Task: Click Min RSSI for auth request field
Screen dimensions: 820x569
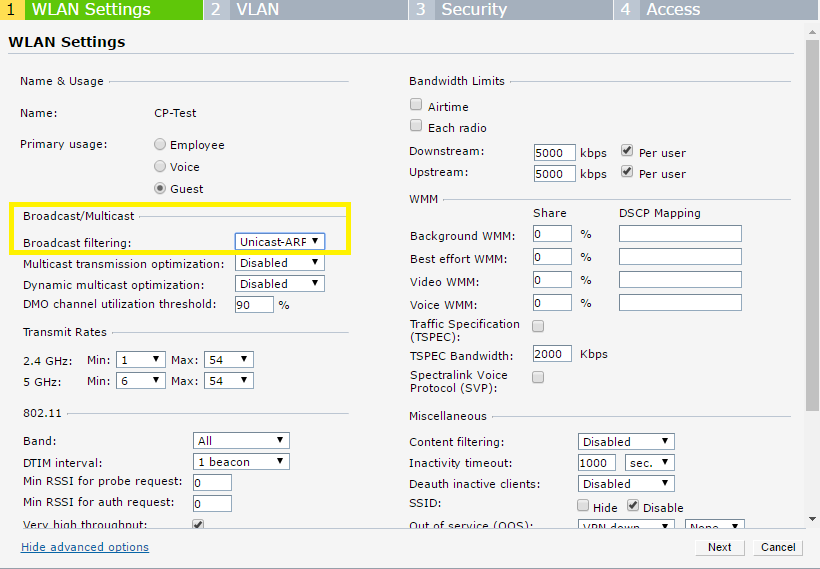Action: coord(212,504)
